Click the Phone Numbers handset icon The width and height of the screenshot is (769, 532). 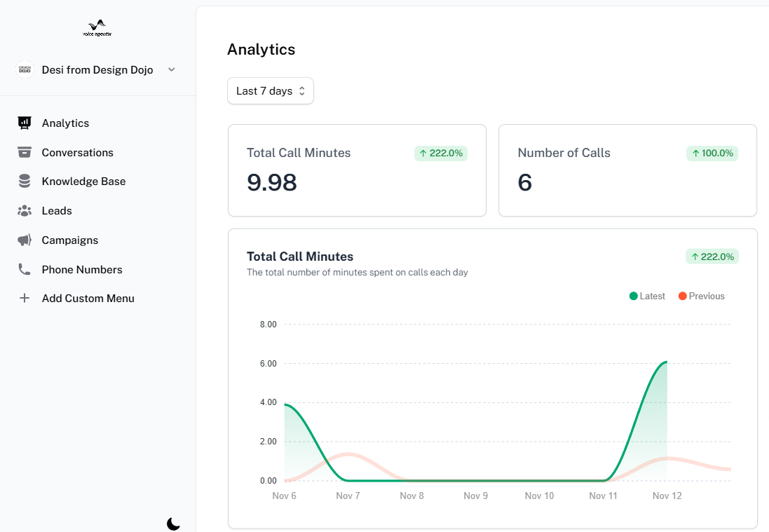click(x=25, y=269)
